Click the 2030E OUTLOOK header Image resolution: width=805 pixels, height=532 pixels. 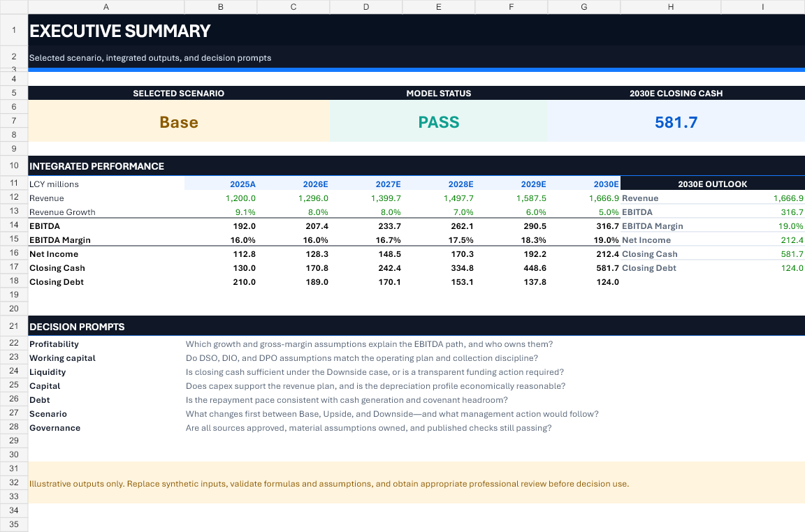(x=713, y=184)
